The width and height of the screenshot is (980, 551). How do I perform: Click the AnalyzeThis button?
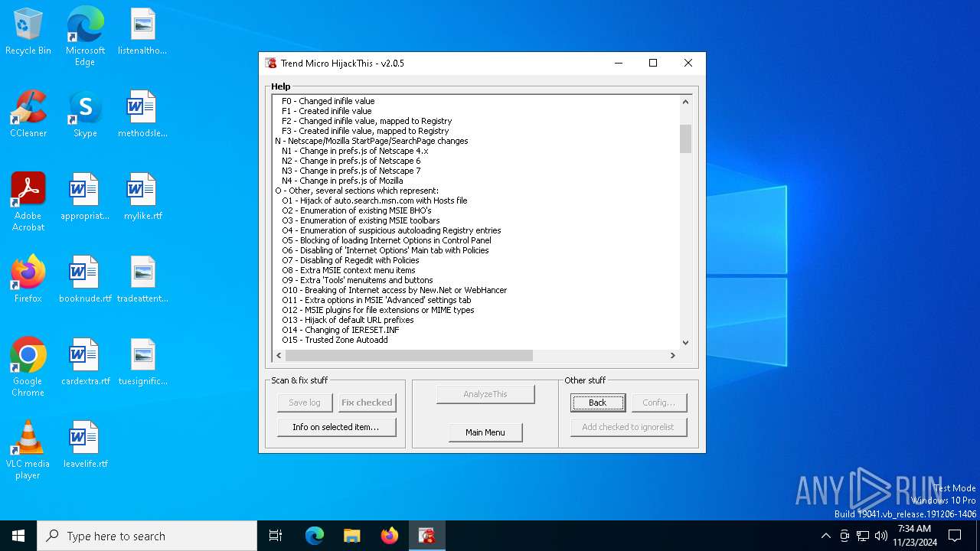(x=485, y=394)
